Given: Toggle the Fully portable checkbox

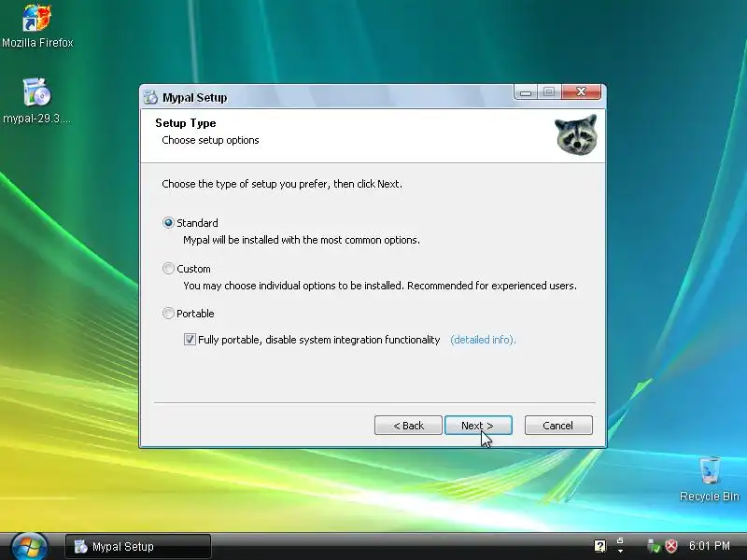Looking at the screenshot, I should (x=190, y=340).
